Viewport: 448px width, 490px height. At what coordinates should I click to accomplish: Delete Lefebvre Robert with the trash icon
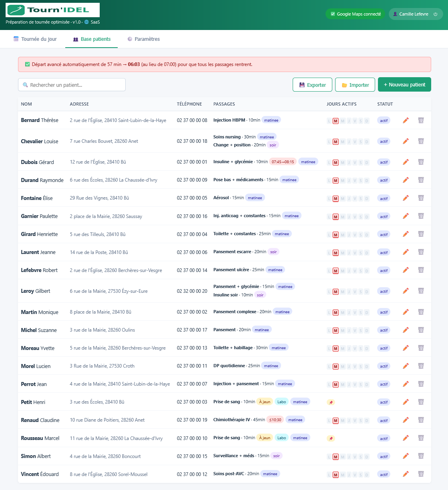click(x=421, y=270)
